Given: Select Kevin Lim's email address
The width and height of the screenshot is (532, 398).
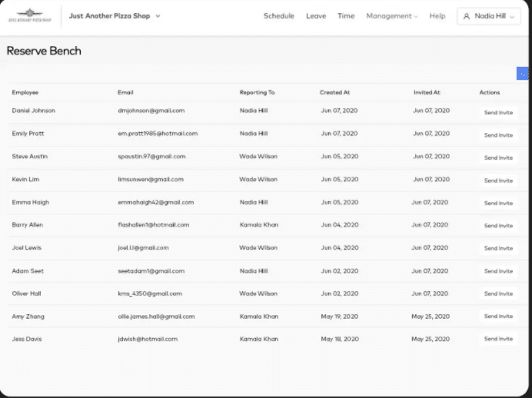Looking at the screenshot, I should coord(151,180).
